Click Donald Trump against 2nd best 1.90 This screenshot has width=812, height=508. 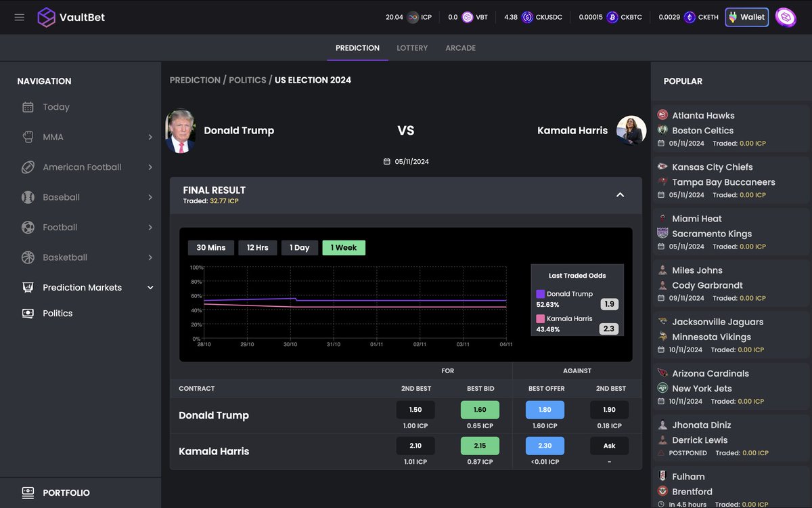[x=609, y=410]
